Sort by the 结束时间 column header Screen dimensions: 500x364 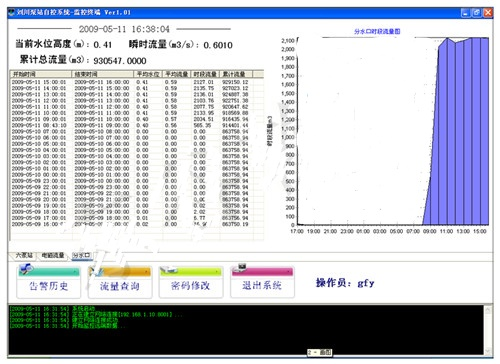tap(103, 74)
